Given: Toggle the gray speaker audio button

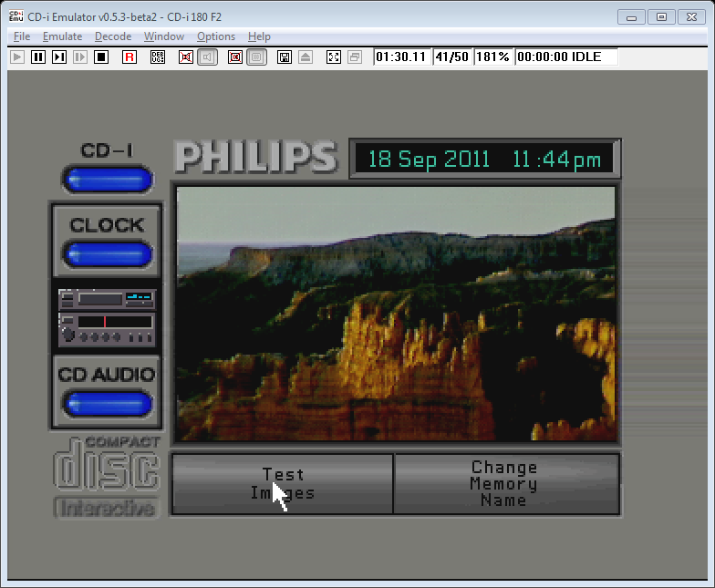Looking at the screenshot, I should (207, 57).
